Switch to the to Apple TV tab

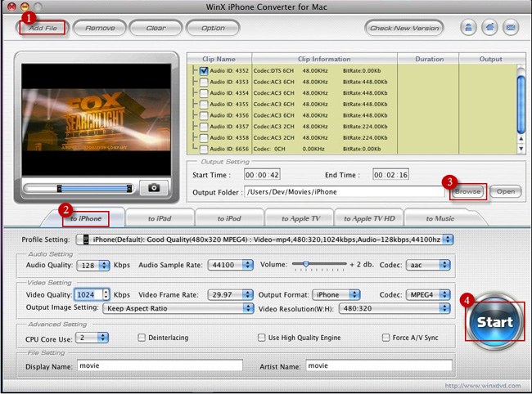click(300, 218)
